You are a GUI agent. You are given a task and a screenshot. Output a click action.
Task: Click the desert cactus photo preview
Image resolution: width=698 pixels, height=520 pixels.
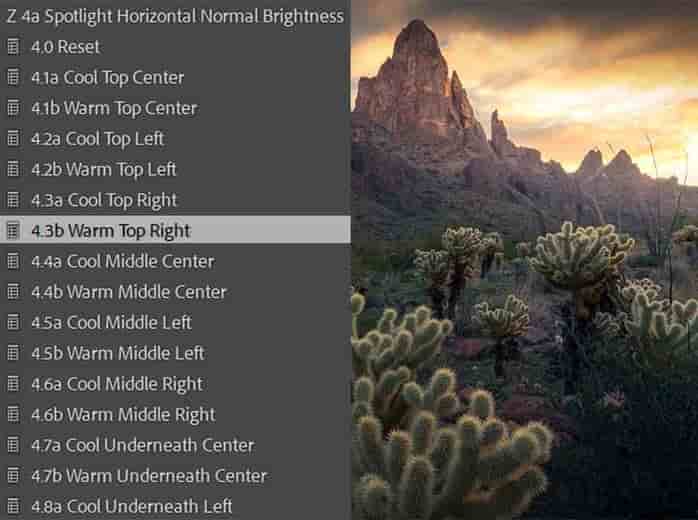coord(524,260)
